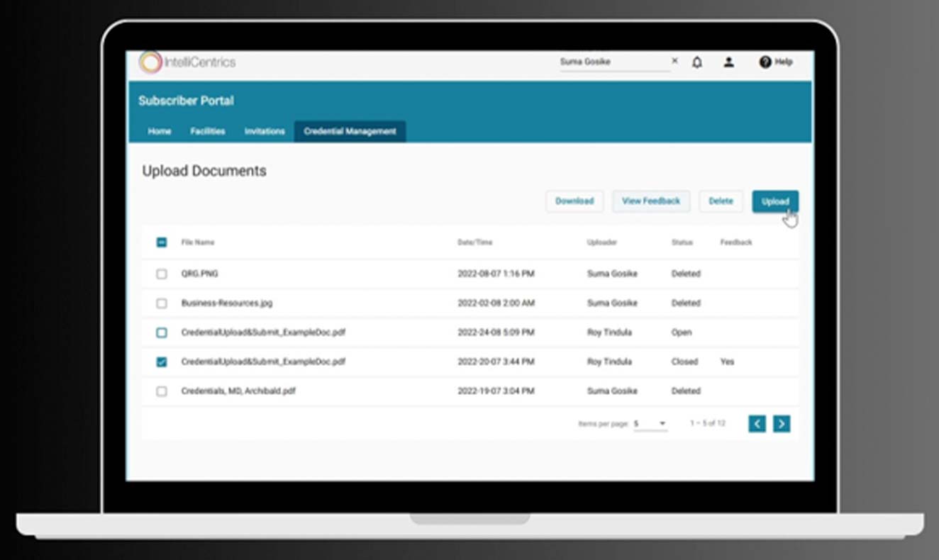
Task: Check the Credentials, MD, Archibald.pdf checkbox
Action: coord(162,391)
